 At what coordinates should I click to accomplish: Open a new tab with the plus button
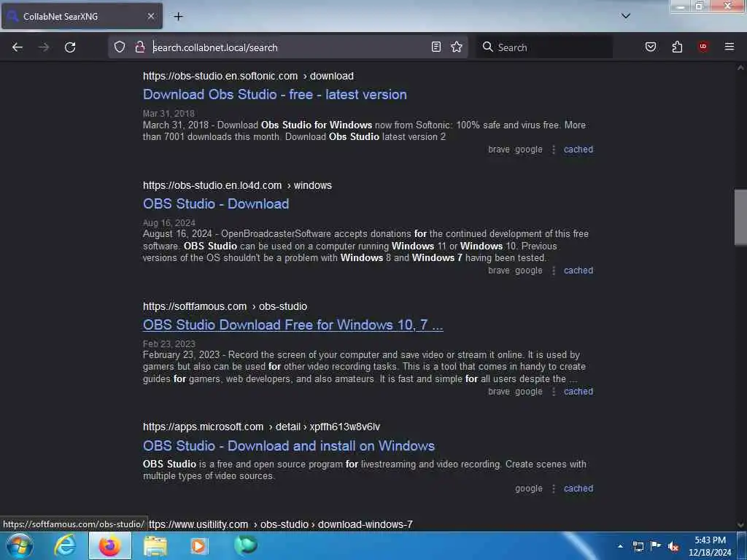[178, 16]
